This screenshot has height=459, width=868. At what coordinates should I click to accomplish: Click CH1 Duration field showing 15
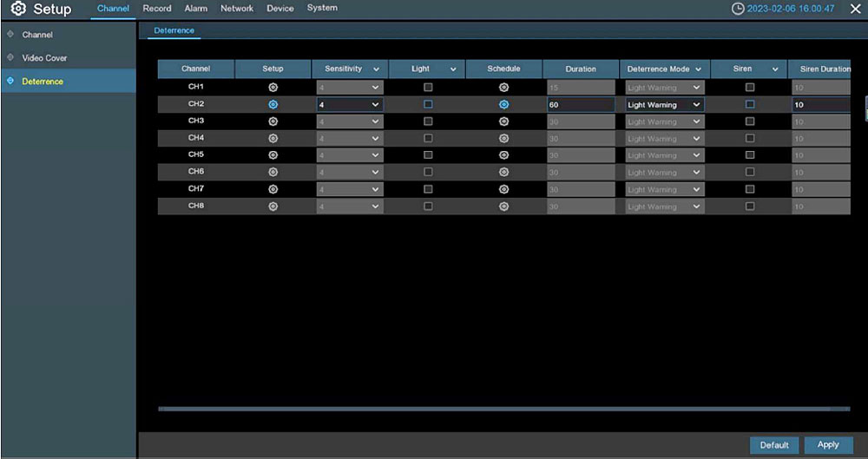[x=581, y=88]
